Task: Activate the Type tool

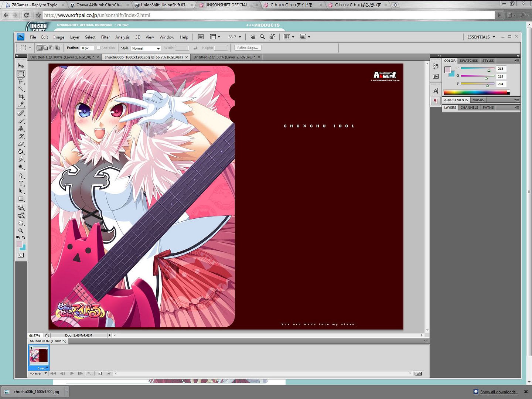Action: click(x=21, y=183)
